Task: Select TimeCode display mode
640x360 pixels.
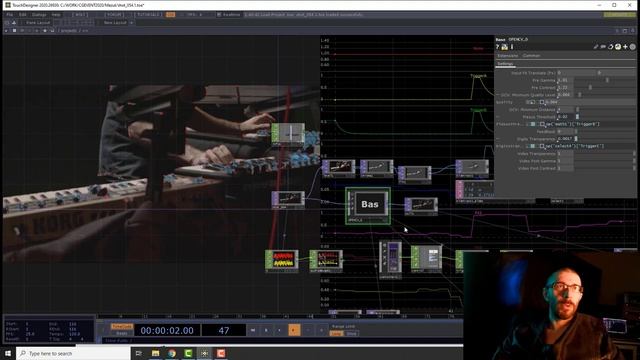Action: (x=122, y=327)
